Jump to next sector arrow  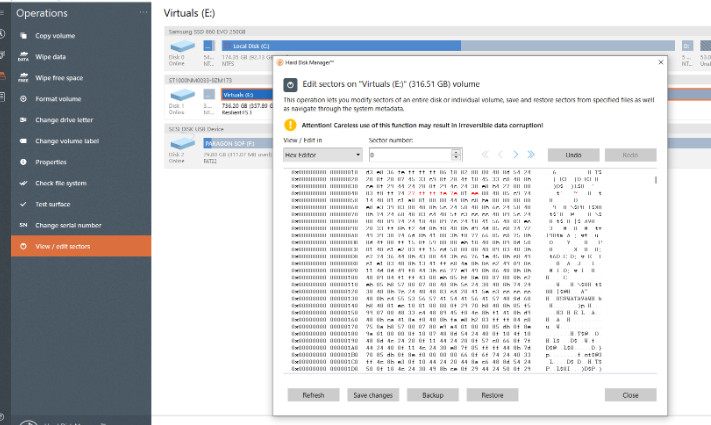pos(515,155)
